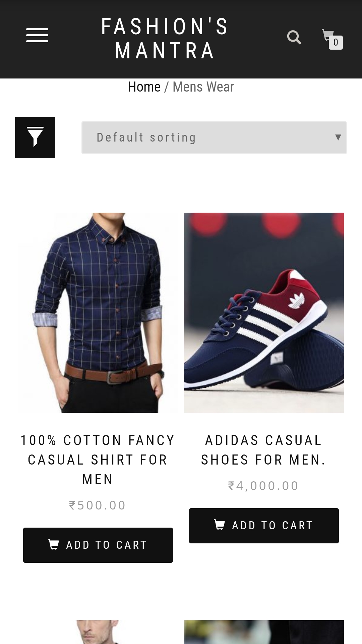362x644 pixels.
Task: Click cart icon in shirt's Add to Cart
Action: 54,544
